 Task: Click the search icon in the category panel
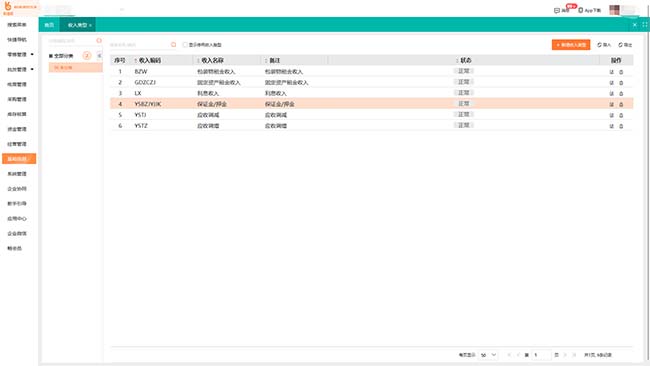(99, 41)
